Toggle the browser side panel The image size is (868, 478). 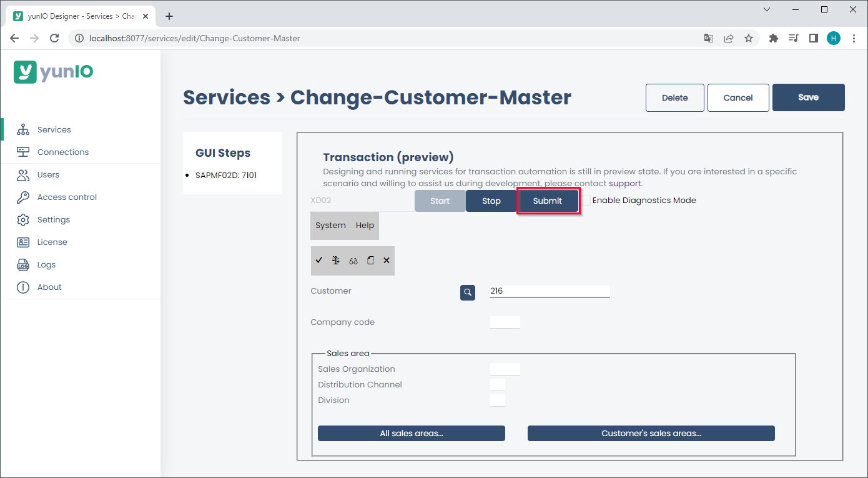click(813, 38)
